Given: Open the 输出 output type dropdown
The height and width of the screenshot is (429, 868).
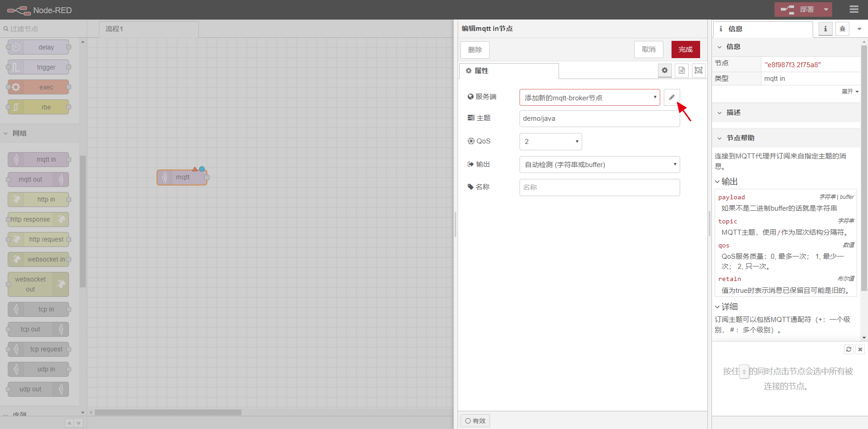Looking at the screenshot, I should coord(599,164).
